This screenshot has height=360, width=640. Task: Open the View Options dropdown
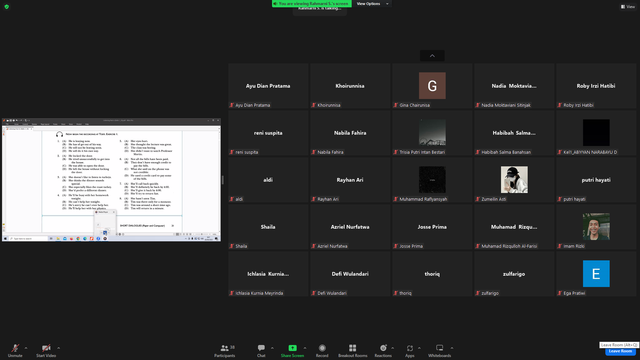(x=372, y=4)
